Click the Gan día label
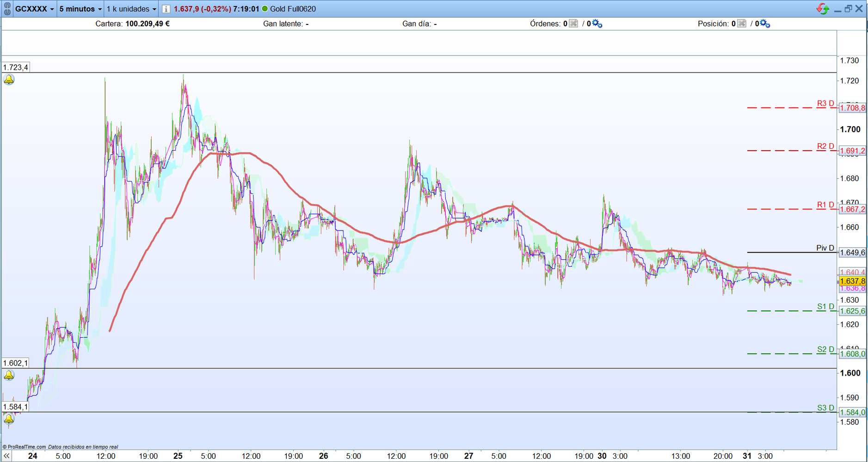This screenshot has height=462, width=868. coord(417,24)
